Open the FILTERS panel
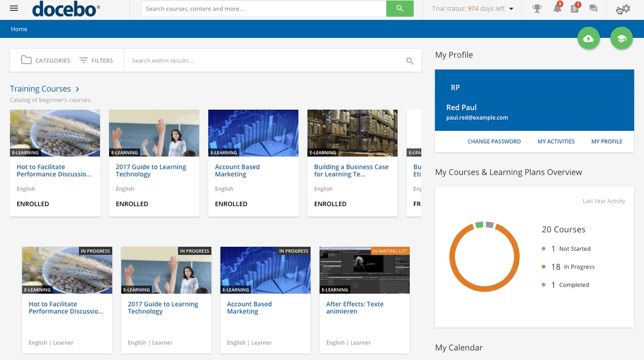Screen dimensions: 644x360 [96, 61]
